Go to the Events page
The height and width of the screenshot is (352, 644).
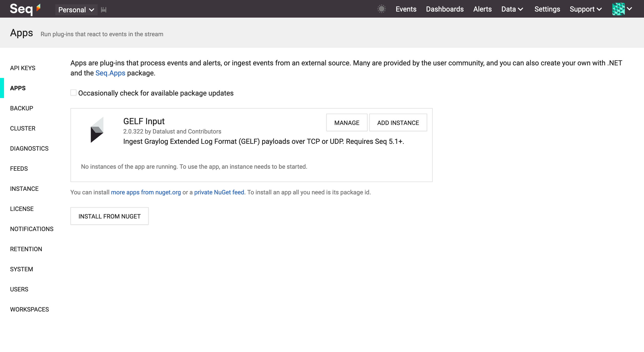[x=406, y=9]
